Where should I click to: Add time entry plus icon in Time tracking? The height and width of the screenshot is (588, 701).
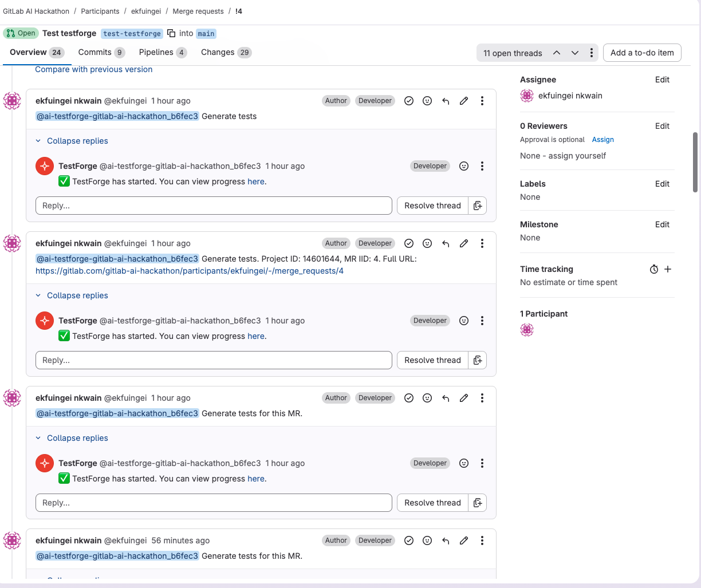(x=668, y=269)
